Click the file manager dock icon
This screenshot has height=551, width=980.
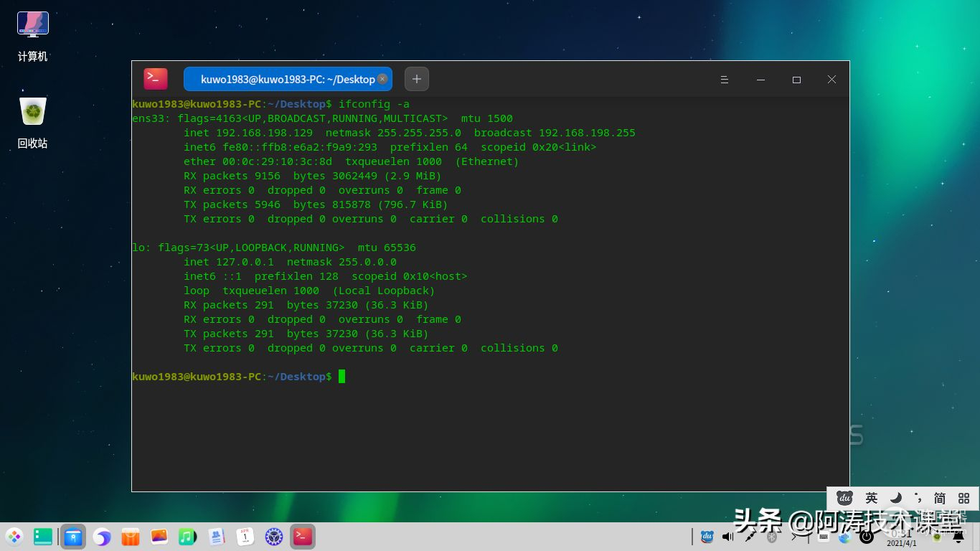[x=72, y=537]
